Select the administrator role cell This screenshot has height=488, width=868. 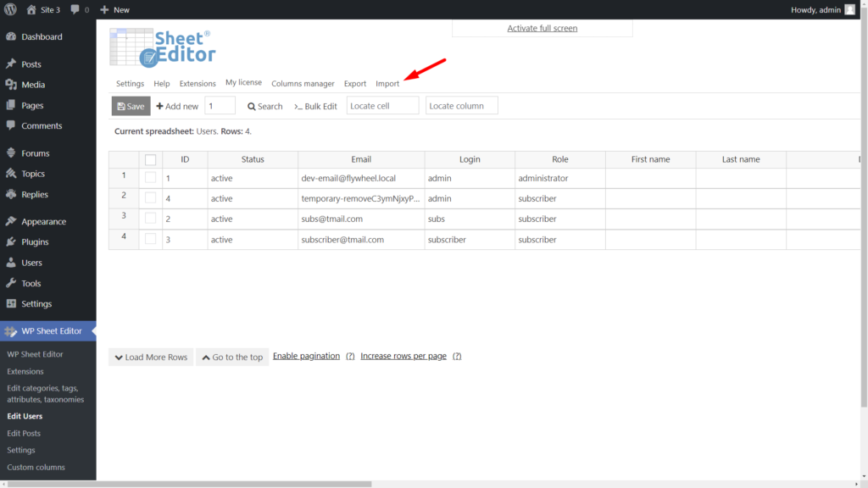559,178
